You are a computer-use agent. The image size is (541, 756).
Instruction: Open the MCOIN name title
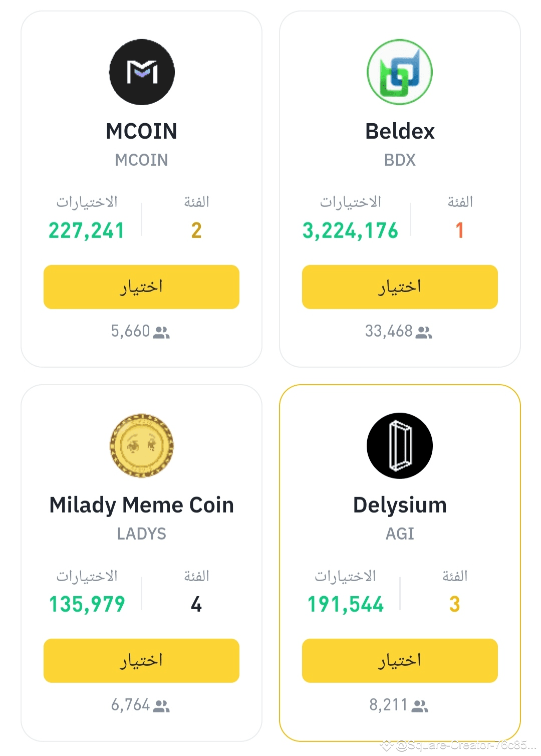coord(142,131)
